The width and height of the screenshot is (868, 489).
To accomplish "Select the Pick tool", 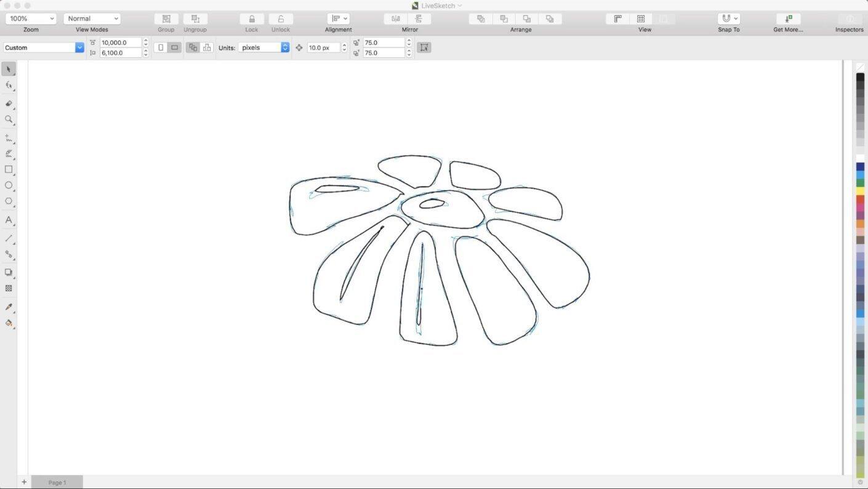I will [x=9, y=68].
